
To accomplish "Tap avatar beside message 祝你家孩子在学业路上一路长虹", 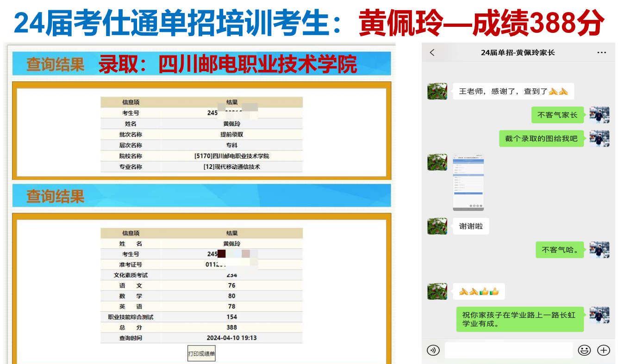I will (599, 315).
